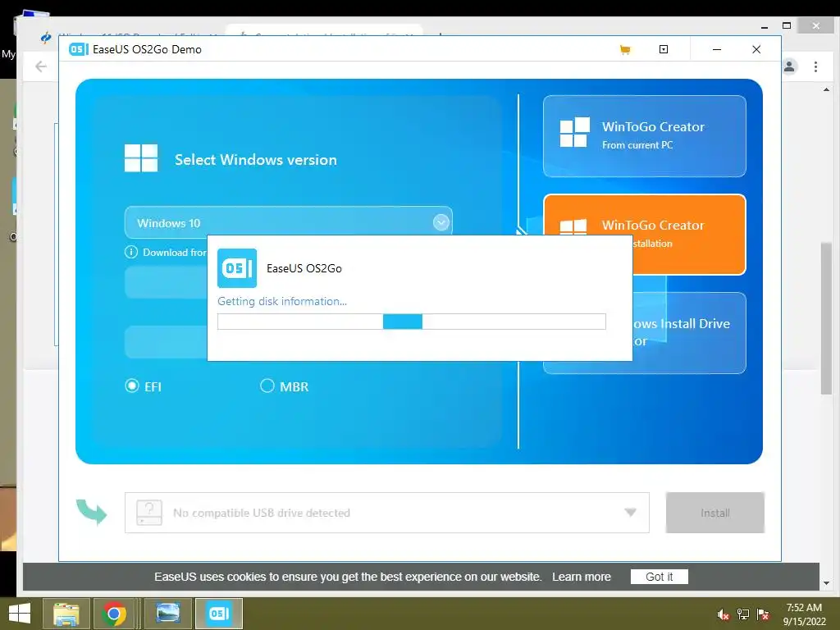
Task: Minimize the EaseUS OS2Go Demo window
Action: [x=717, y=49]
